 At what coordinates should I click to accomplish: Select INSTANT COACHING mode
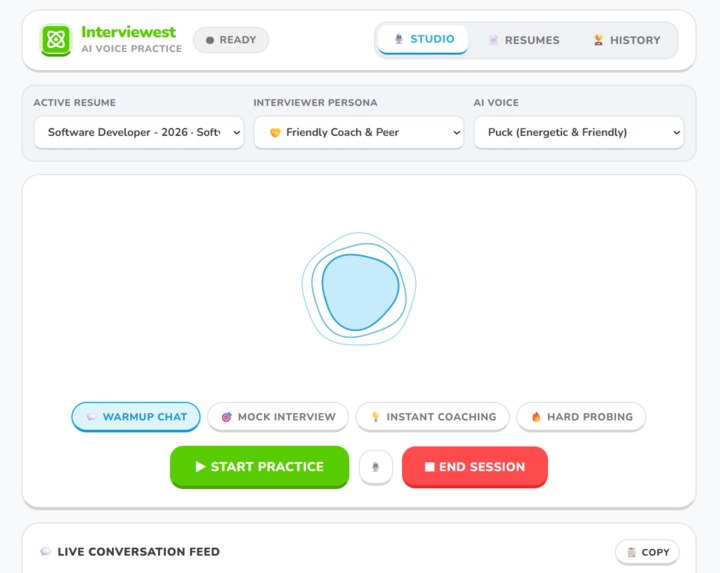pyautogui.click(x=433, y=417)
